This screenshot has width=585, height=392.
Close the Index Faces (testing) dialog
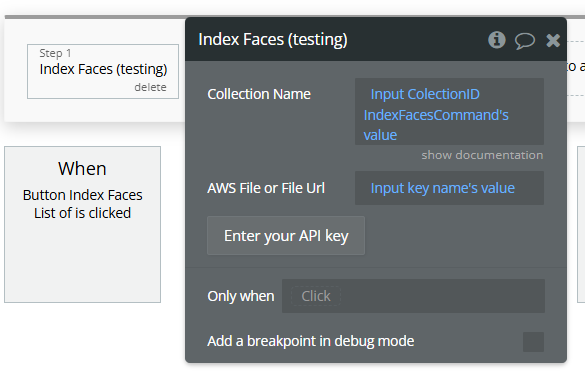click(x=553, y=40)
